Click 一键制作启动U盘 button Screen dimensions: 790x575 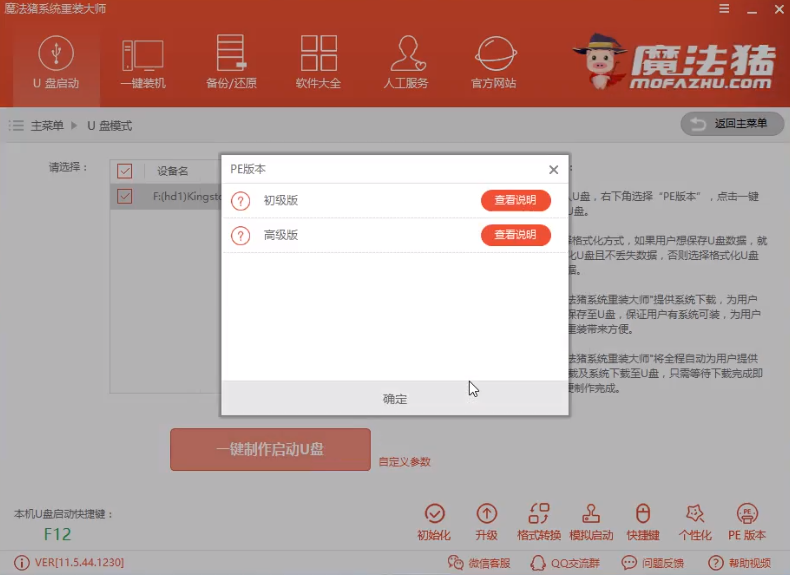[x=270, y=449]
